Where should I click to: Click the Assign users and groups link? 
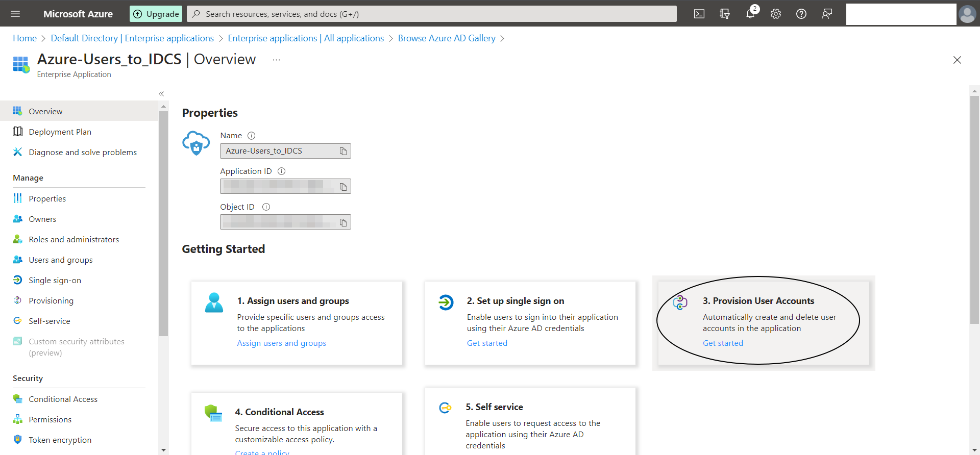pos(281,343)
